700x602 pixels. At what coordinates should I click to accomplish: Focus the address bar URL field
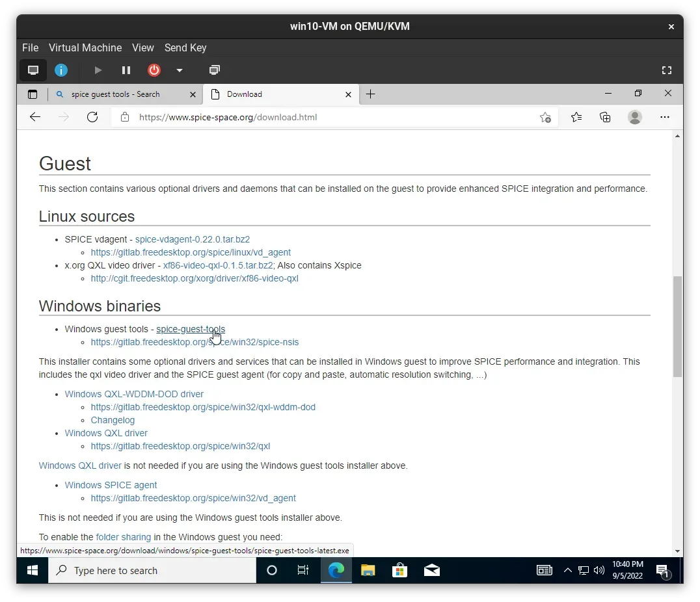pyautogui.click(x=335, y=118)
